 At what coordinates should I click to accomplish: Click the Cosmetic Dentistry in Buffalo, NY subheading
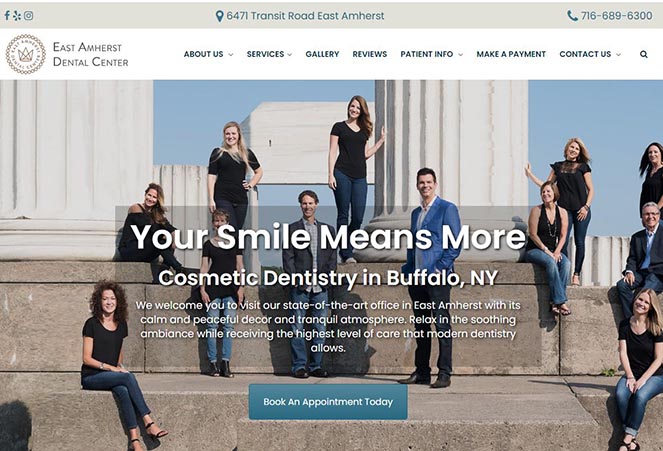click(x=328, y=278)
